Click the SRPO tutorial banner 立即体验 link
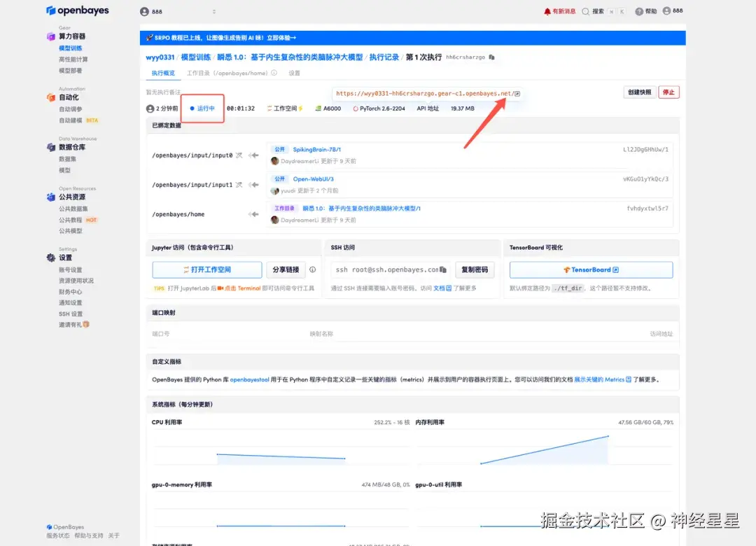 click(281, 38)
